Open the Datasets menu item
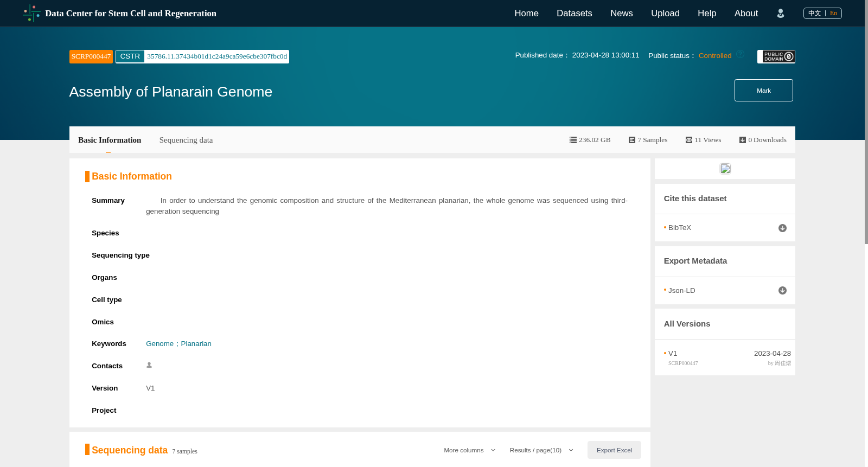The width and height of the screenshot is (868, 467). (575, 14)
